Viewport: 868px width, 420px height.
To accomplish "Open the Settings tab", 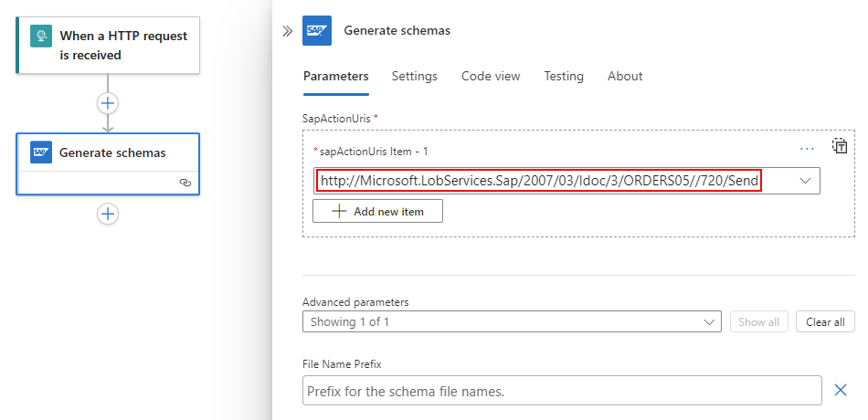I will (415, 77).
